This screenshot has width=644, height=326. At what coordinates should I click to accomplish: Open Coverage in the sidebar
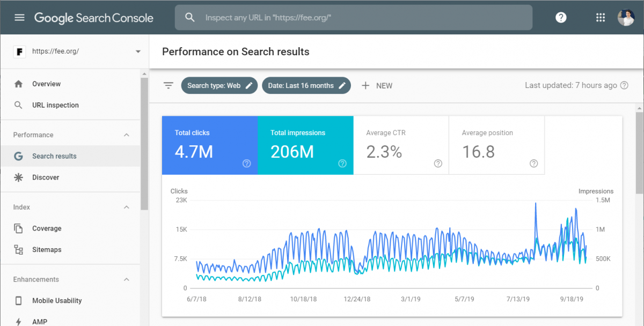tap(70, 228)
